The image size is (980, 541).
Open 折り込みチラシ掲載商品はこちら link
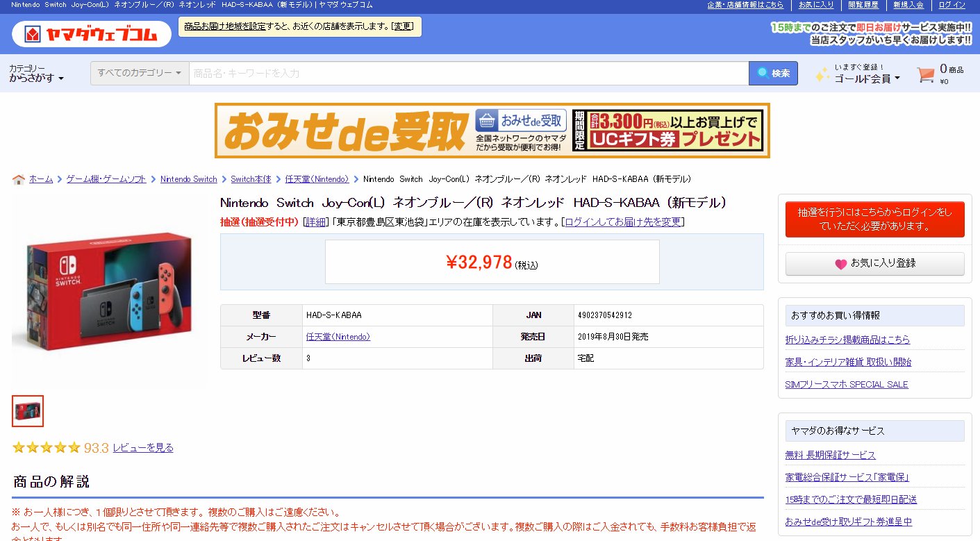tap(847, 340)
